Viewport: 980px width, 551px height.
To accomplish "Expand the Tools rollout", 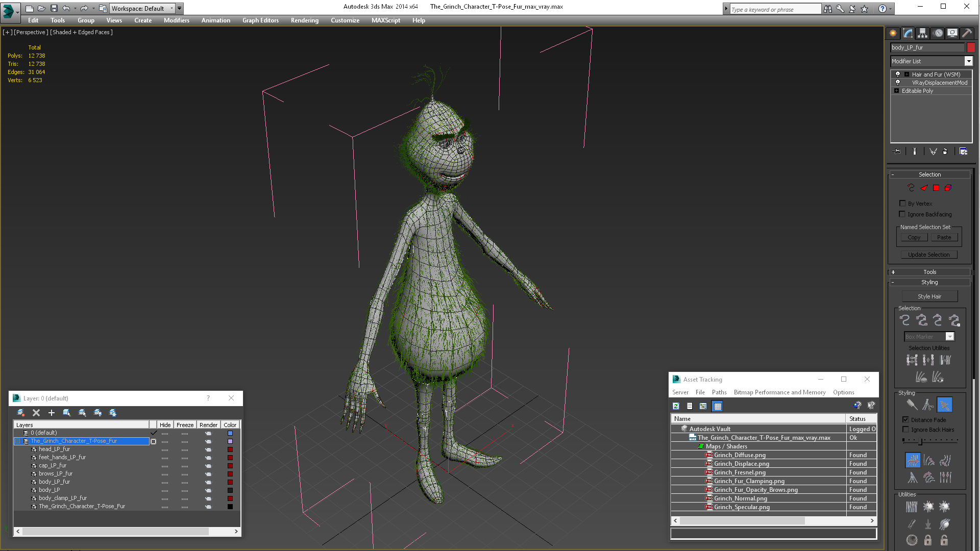I will [x=929, y=272].
